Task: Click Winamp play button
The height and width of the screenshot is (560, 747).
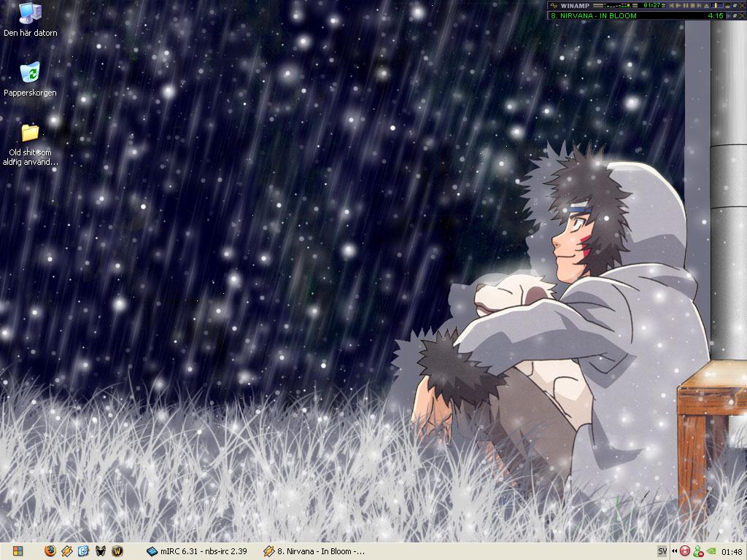Action: [x=678, y=6]
